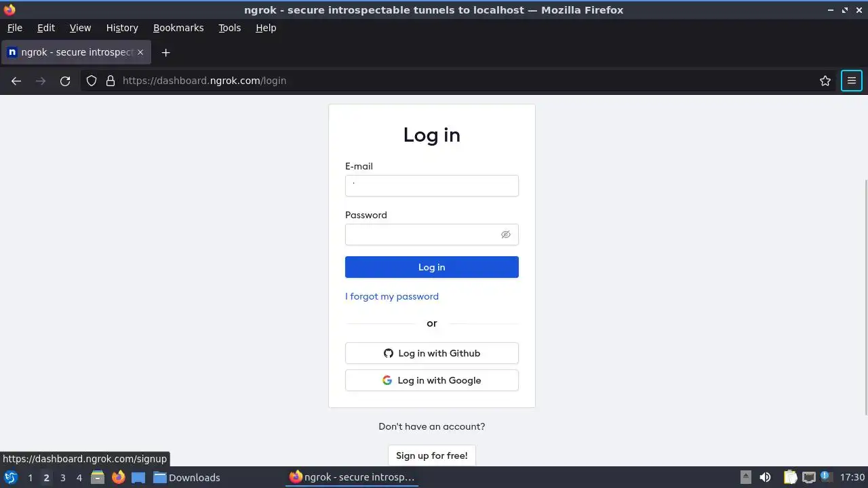Image resolution: width=868 pixels, height=488 pixels.
Task: Select the ngrok browser tab
Action: [76, 52]
